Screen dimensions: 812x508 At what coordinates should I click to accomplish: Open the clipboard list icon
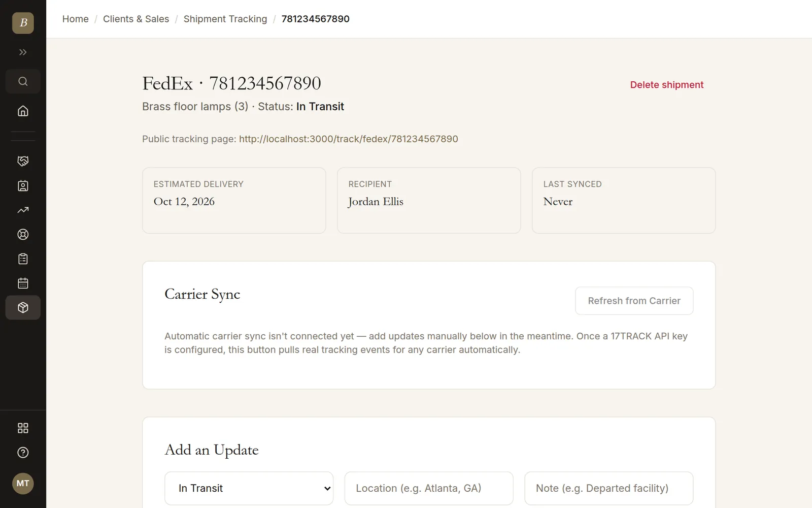[23, 259]
